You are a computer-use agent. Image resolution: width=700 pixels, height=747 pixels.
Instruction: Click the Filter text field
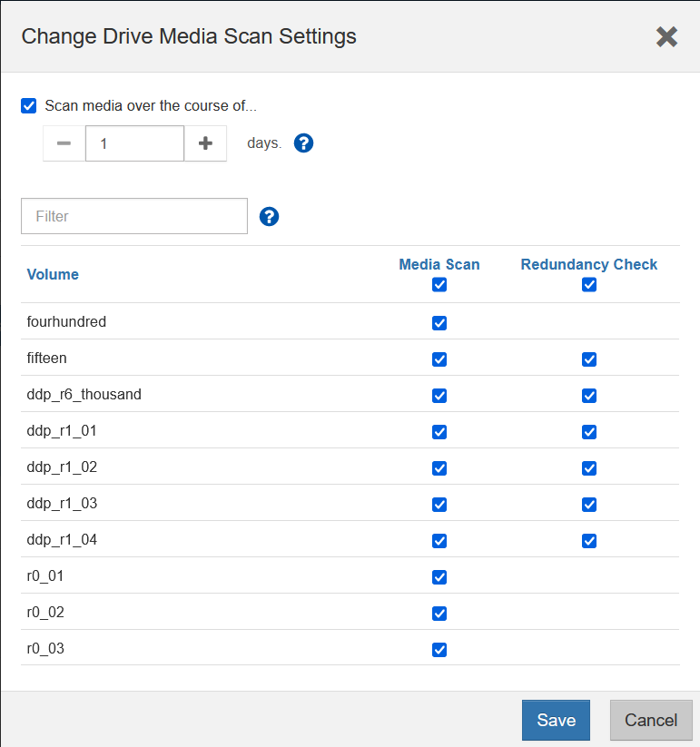coord(134,216)
